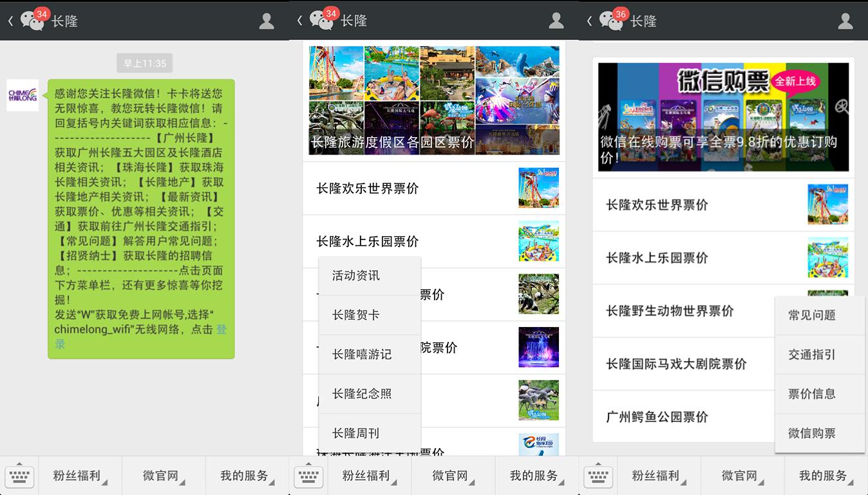Open the 微信在线购票 9.8折 banner image
Screen dimensions: 868x495
[x=724, y=117]
